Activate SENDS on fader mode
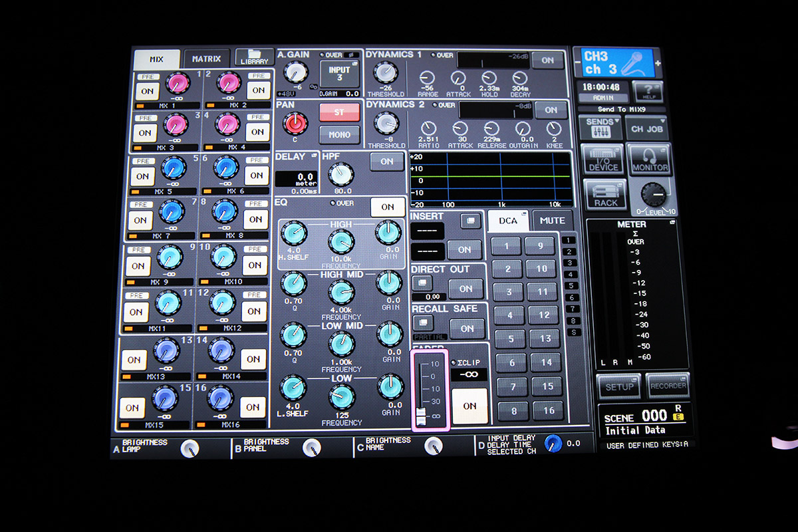Screen dimensions: 798x532 pos(600,126)
